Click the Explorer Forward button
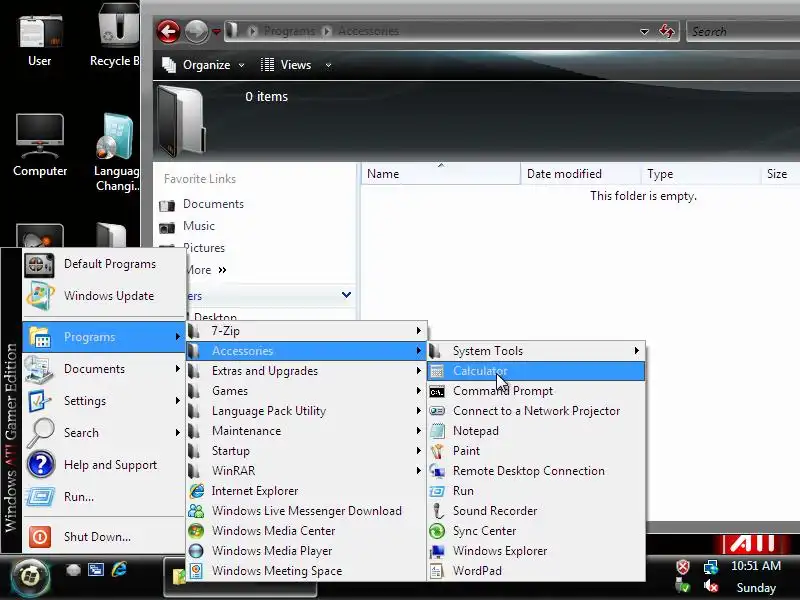This screenshot has height=600, width=800. [196, 32]
